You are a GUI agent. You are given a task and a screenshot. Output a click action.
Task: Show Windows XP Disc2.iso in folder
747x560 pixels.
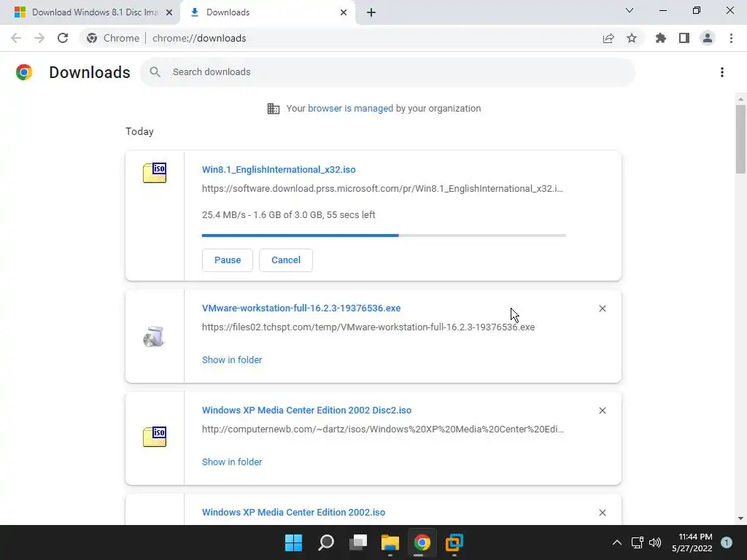[x=232, y=462]
